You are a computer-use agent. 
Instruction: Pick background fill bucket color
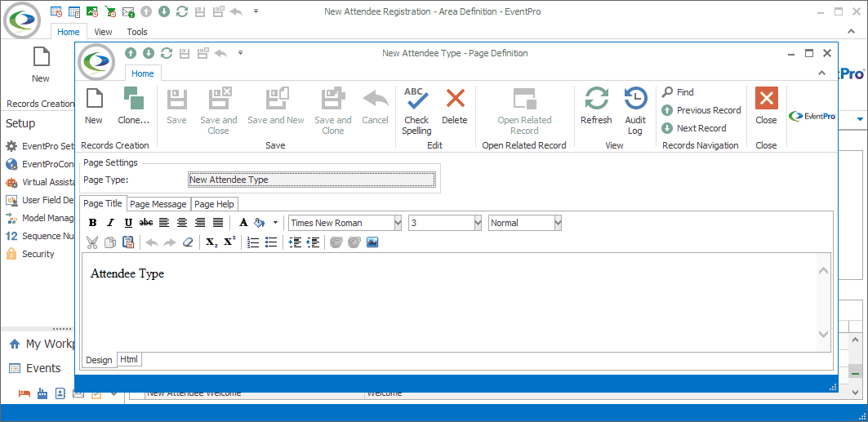pyautogui.click(x=259, y=223)
